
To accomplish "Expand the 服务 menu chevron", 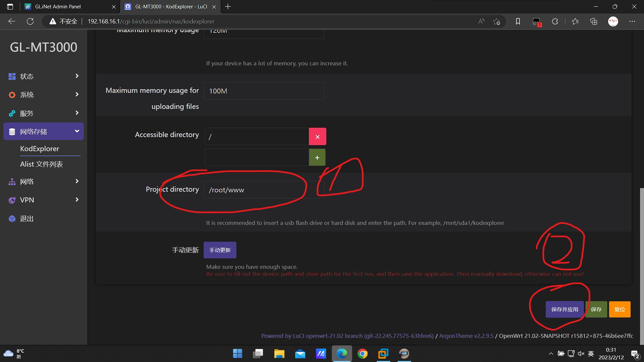I will coord(77,113).
